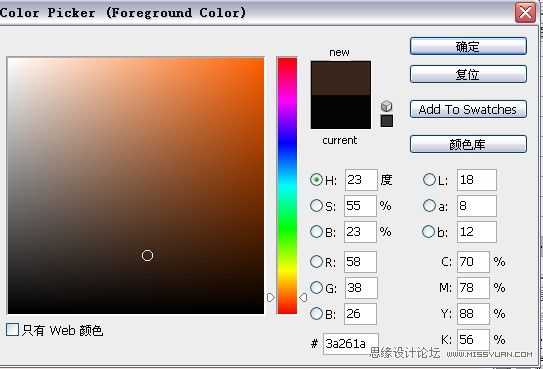
Task: Click the blue region of hue strip
Action: (x=287, y=142)
